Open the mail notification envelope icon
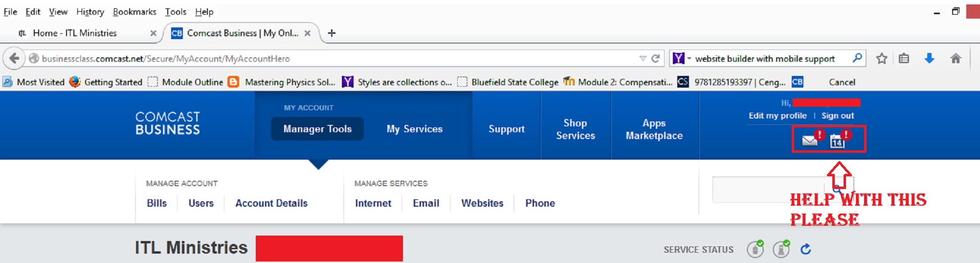Screen dimensions: 980x263 810,141
